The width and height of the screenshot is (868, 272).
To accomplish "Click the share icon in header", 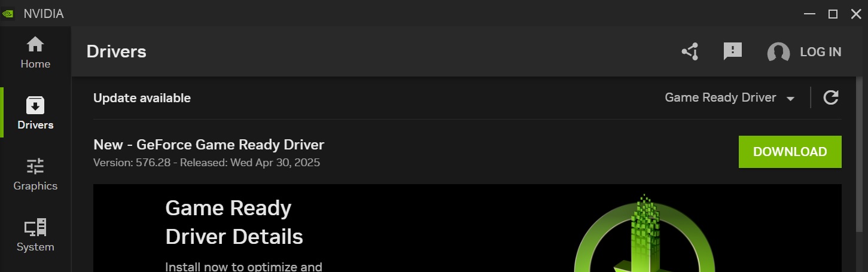I will (x=690, y=52).
